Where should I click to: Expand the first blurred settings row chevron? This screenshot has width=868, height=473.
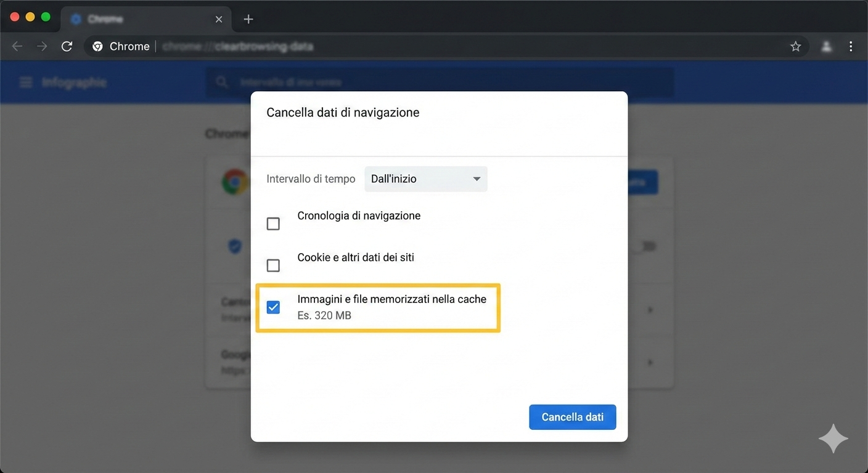tap(650, 310)
